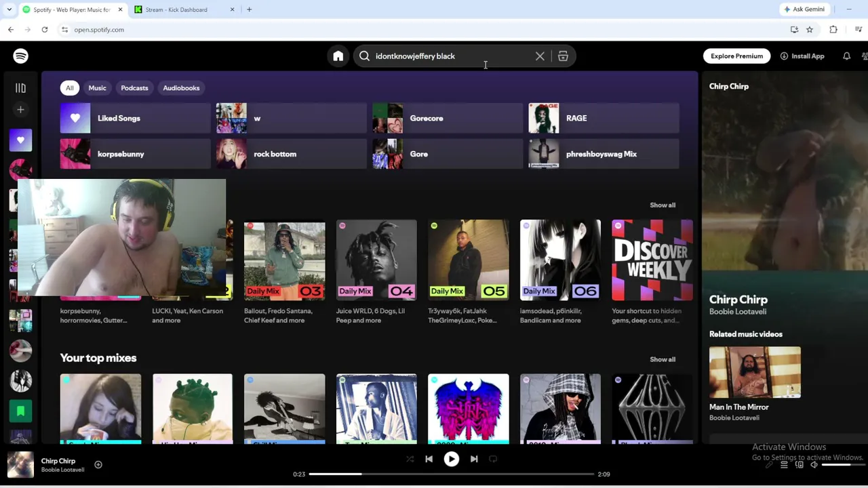
Task: Create a new playlist with the plus icon
Action: (20, 110)
